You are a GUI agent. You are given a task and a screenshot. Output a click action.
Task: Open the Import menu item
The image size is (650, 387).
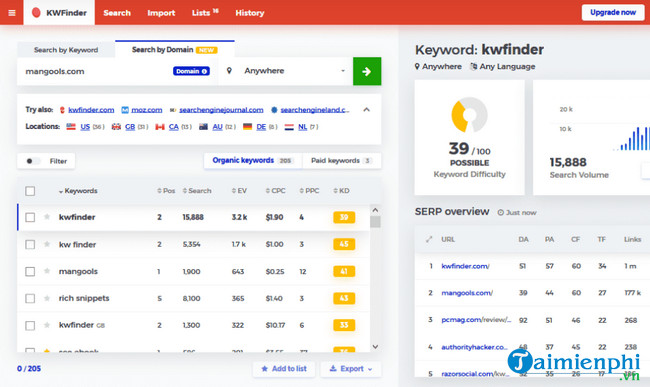coord(161,13)
